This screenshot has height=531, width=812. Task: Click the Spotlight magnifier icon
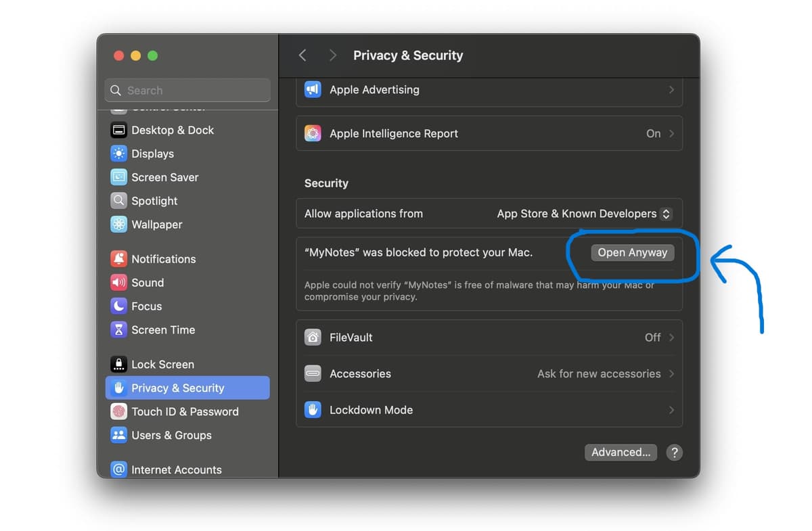[118, 201]
